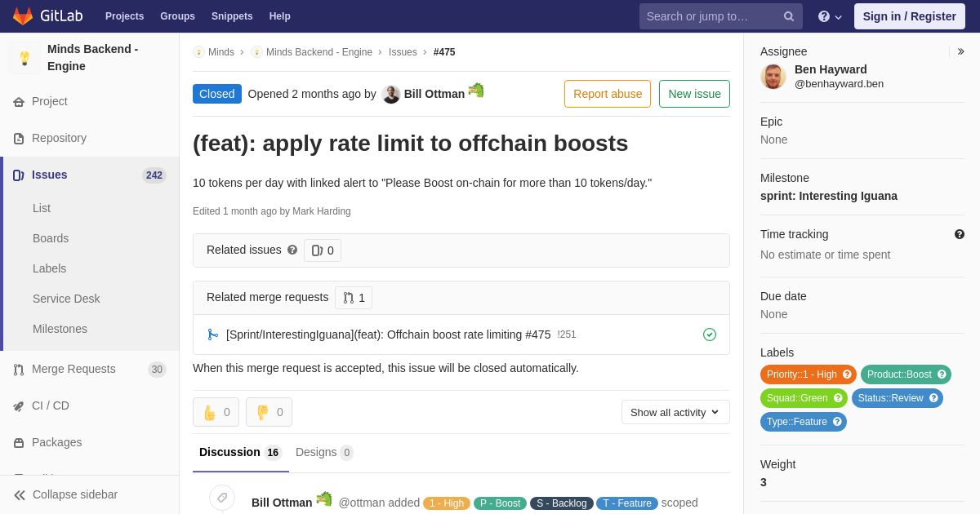This screenshot has width=980, height=514.
Task: Open Milestones in sidebar
Action: 60,329
